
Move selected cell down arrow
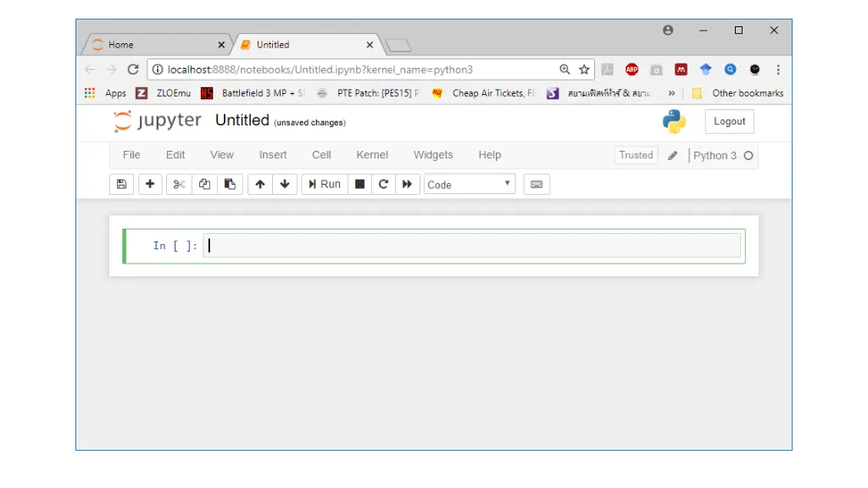284,184
